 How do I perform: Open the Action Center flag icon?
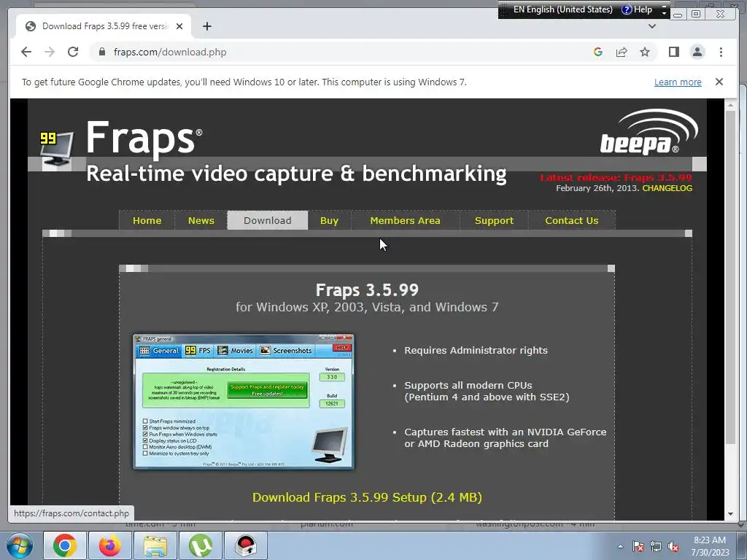[x=638, y=547]
